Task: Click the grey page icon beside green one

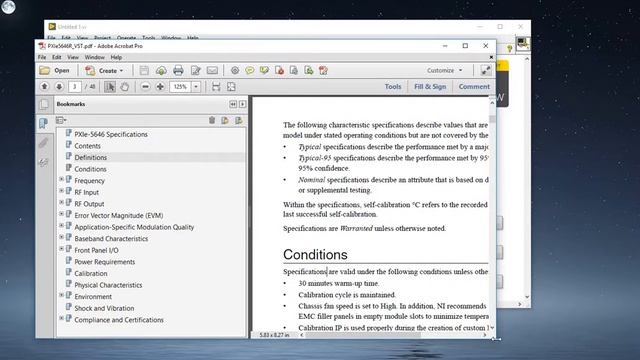Action: coord(294,71)
